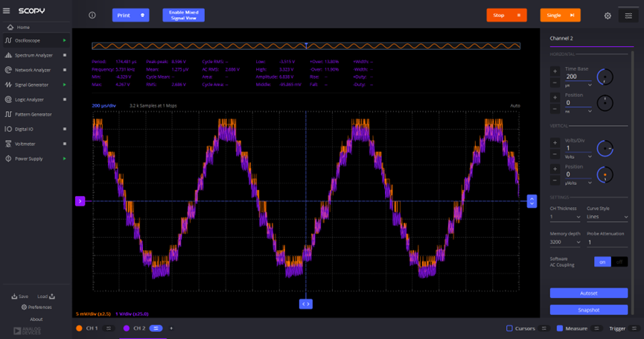Click the Volts/Div rotary knob
The image size is (644, 339).
pos(605,148)
